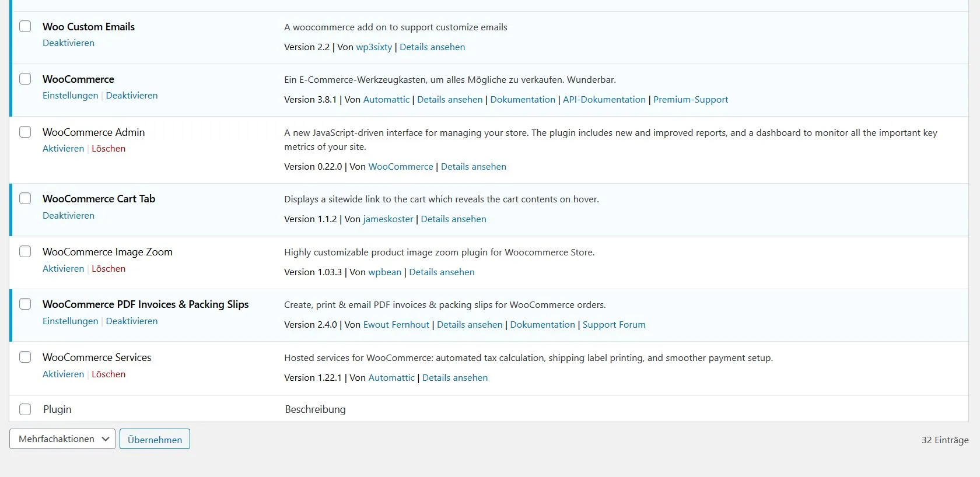Open WooCommerce Dokumentation link
980x477 pixels.
click(x=523, y=100)
